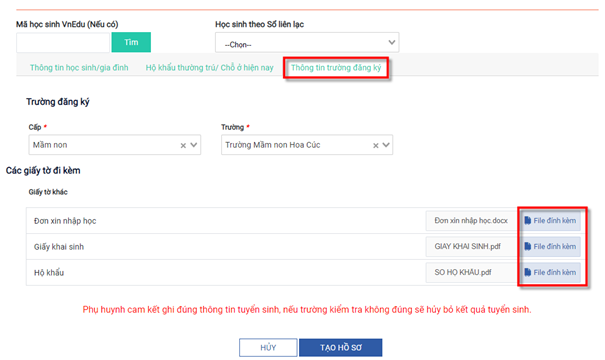Open the Học sinh theo Sổ liên lạc dropdown
The height and width of the screenshot is (360, 605).
(307, 42)
